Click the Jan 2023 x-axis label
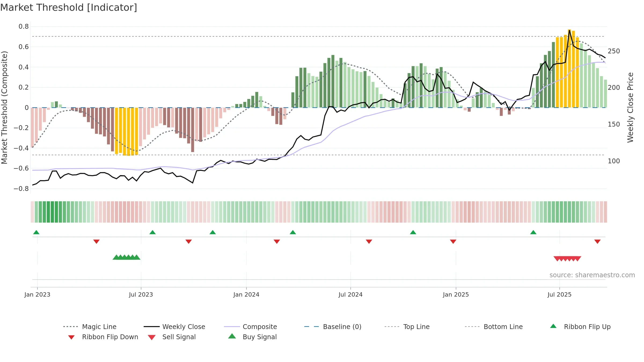The image size is (644, 362). [x=37, y=295]
